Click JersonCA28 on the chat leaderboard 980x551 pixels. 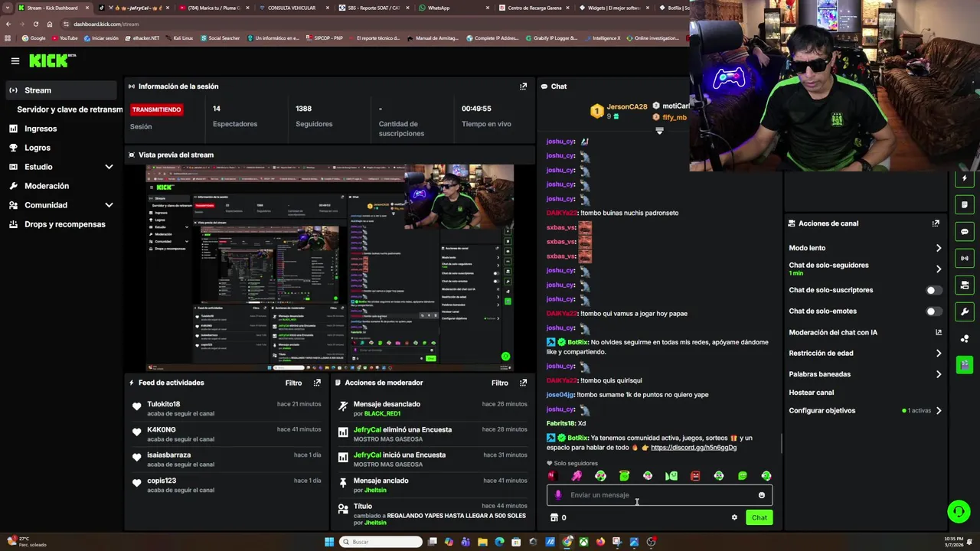click(x=627, y=106)
